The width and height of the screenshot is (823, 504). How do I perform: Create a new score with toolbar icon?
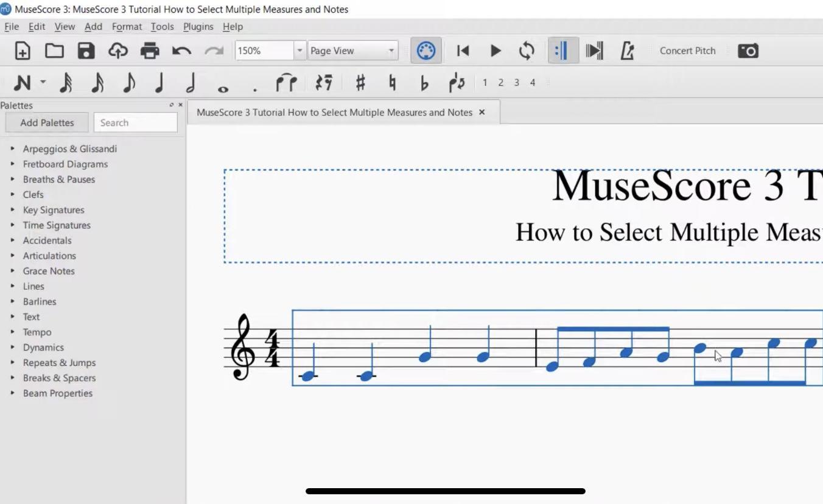click(x=23, y=51)
